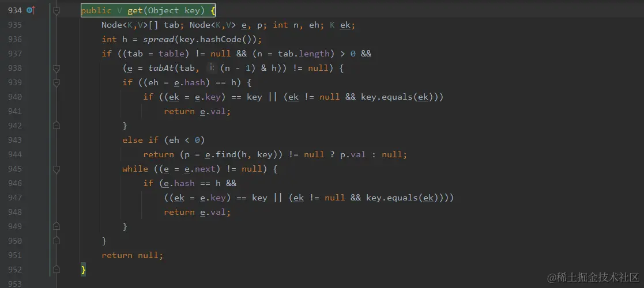Click 'hashCode' call on line 936
This screenshot has width=644, height=288.
pos(221,39)
